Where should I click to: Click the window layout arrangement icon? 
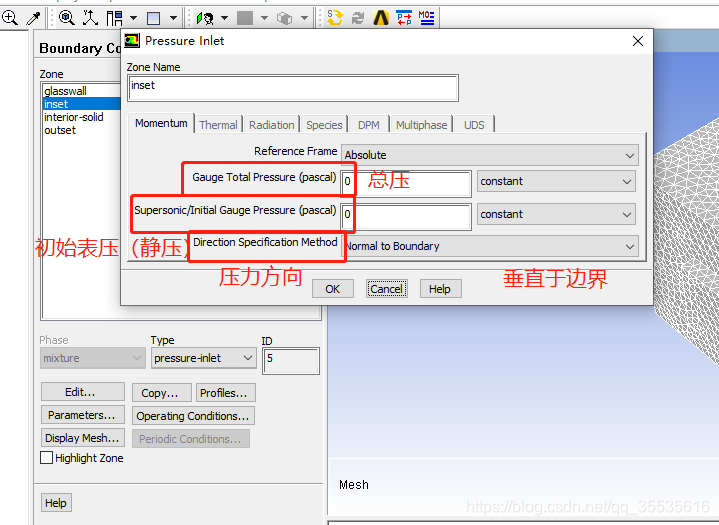pyautogui.click(x=114, y=18)
